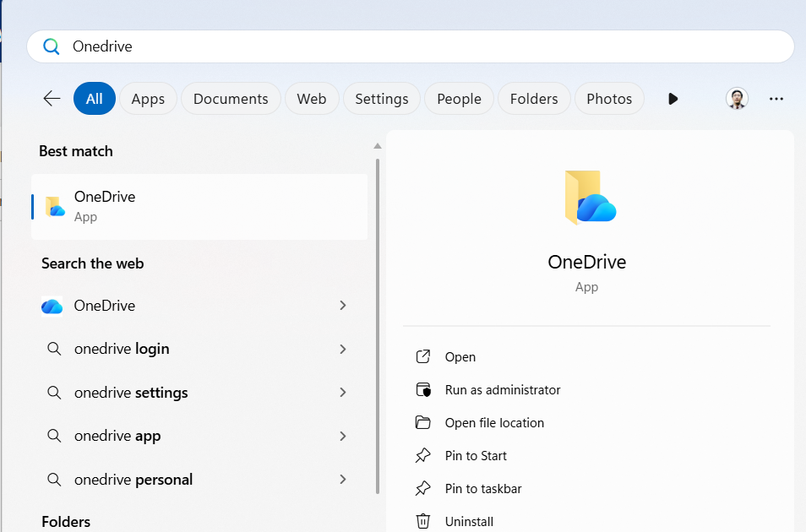Image resolution: width=806 pixels, height=532 pixels.
Task: Open the user profile avatar
Action: tap(737, 99)
